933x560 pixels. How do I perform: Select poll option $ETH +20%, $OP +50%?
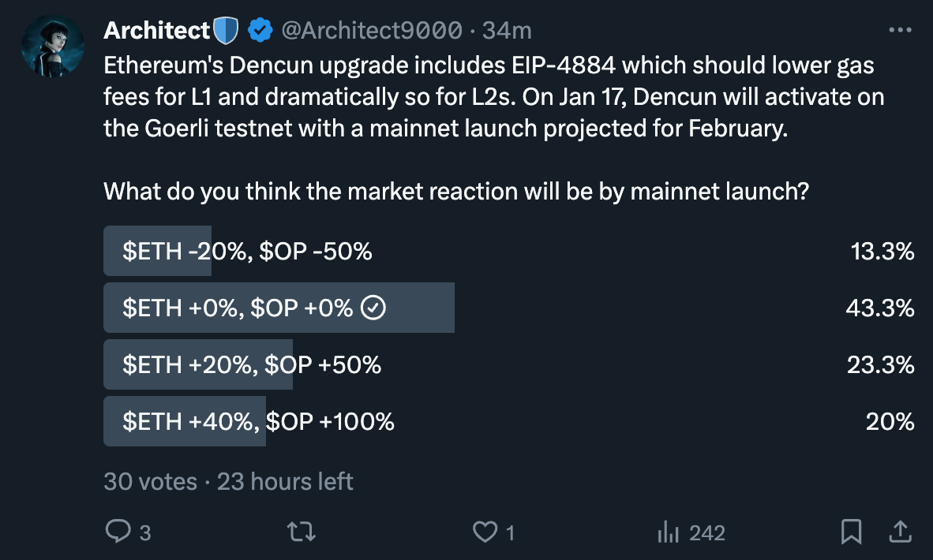(x=252, y=365)
